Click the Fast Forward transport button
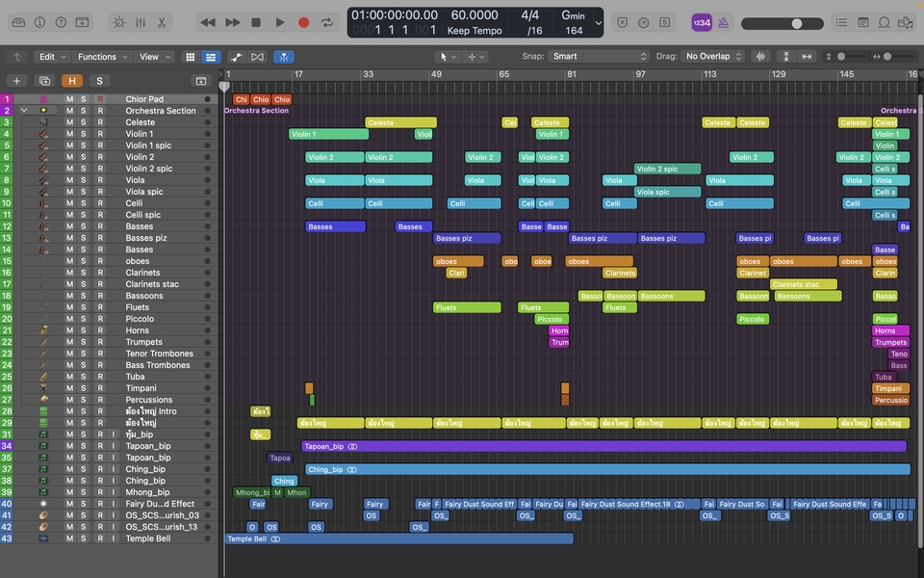The image size is (924, 578). tap(233, 22)
